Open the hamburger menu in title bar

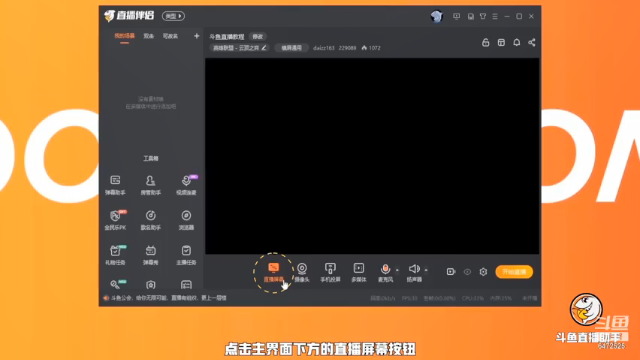point(495,16)
